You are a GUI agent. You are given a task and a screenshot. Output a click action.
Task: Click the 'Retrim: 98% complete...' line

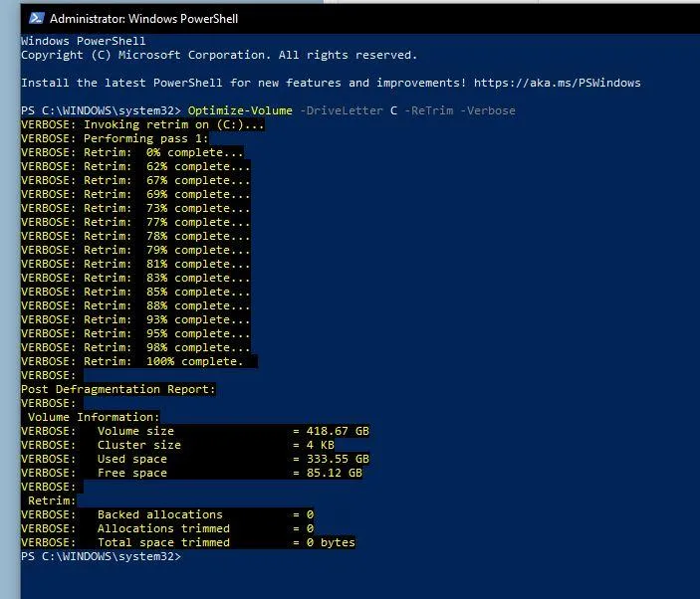coord(135,347)
